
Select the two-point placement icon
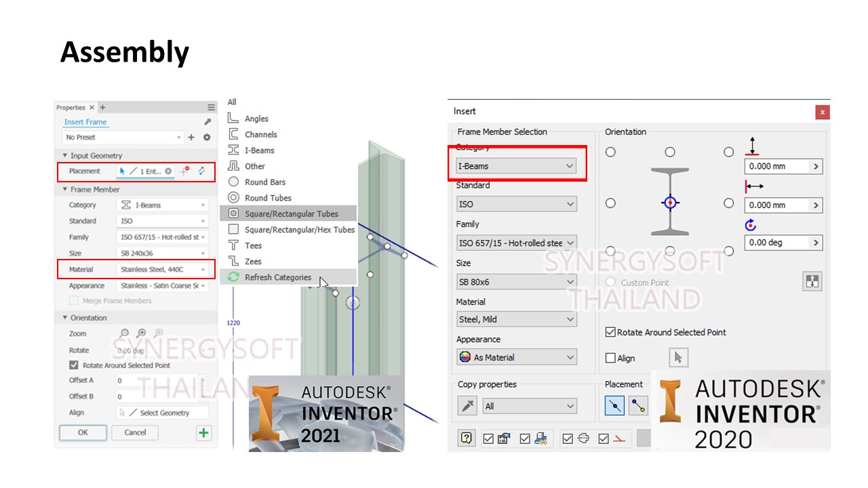coord(638,406)
